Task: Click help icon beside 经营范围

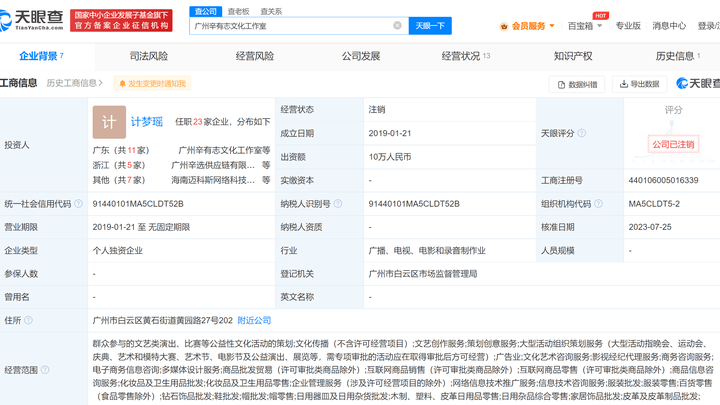Action: (45, 370)
